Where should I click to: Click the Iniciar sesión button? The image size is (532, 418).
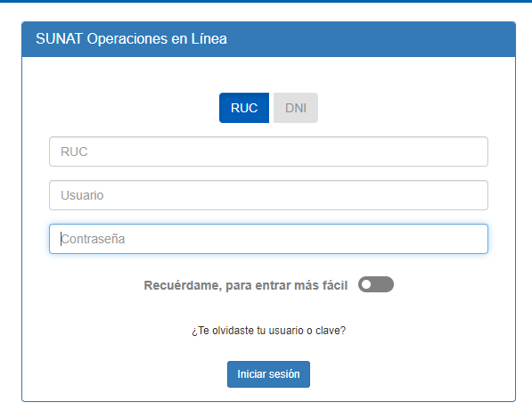(x=268, y=374)
